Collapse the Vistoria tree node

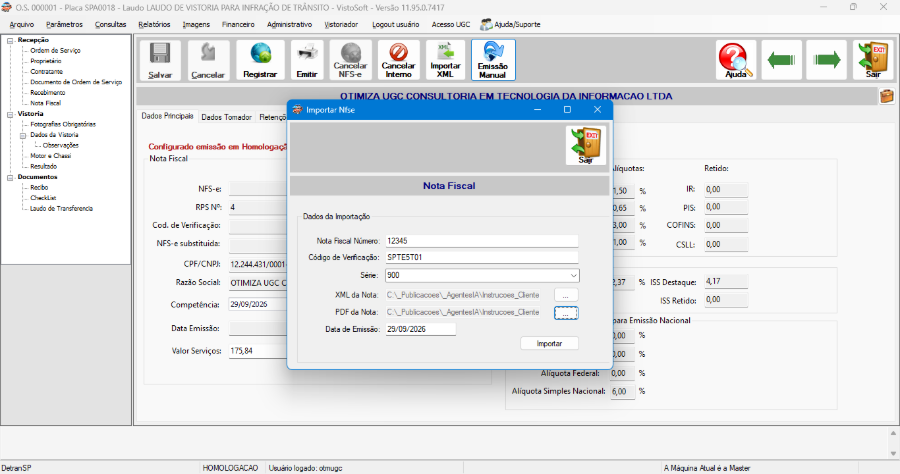click(x=10, y=114)
